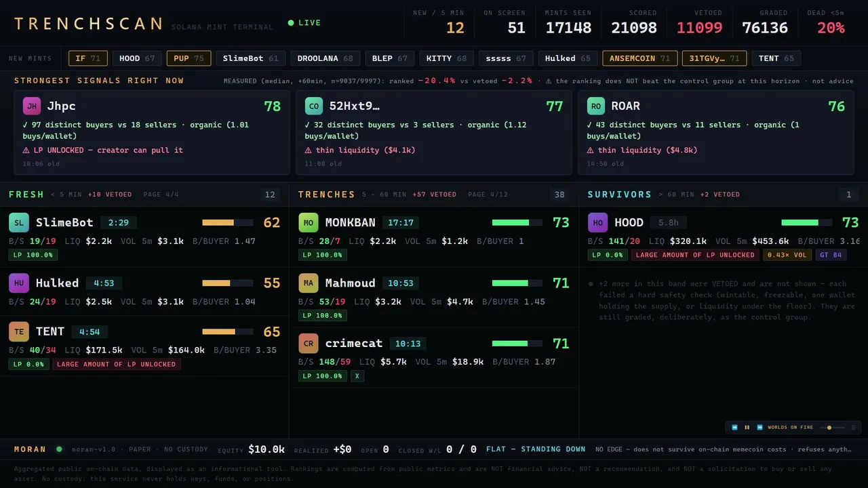868x488 pixels.
Task: Click the HOOD 5.8h age badge
Action: [669, 222]
